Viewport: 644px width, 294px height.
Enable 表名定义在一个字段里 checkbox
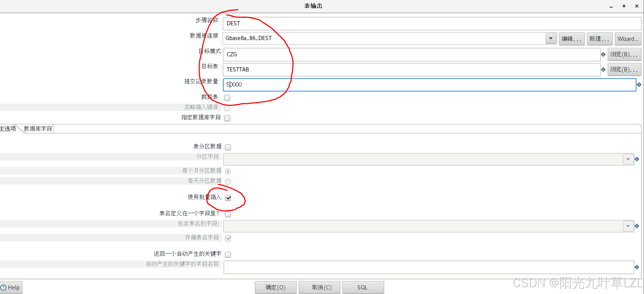pyautogui.click(x=228, y=214)
